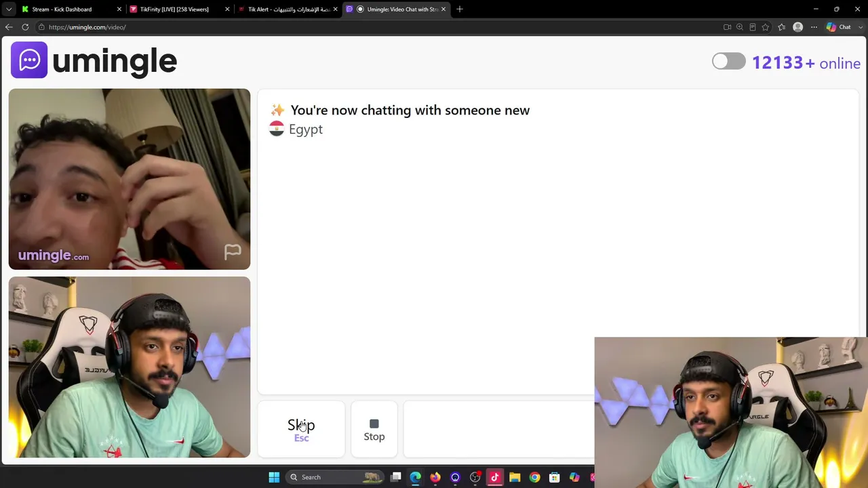The image size is (868, 488).
Task: Open the browser favorites list icon
Action: coord(781,27)
